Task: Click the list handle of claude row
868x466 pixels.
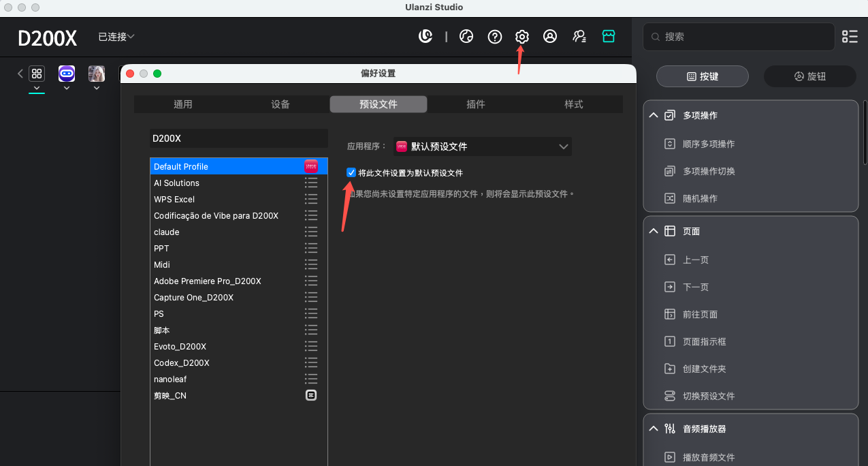Action: coord(311,232)
